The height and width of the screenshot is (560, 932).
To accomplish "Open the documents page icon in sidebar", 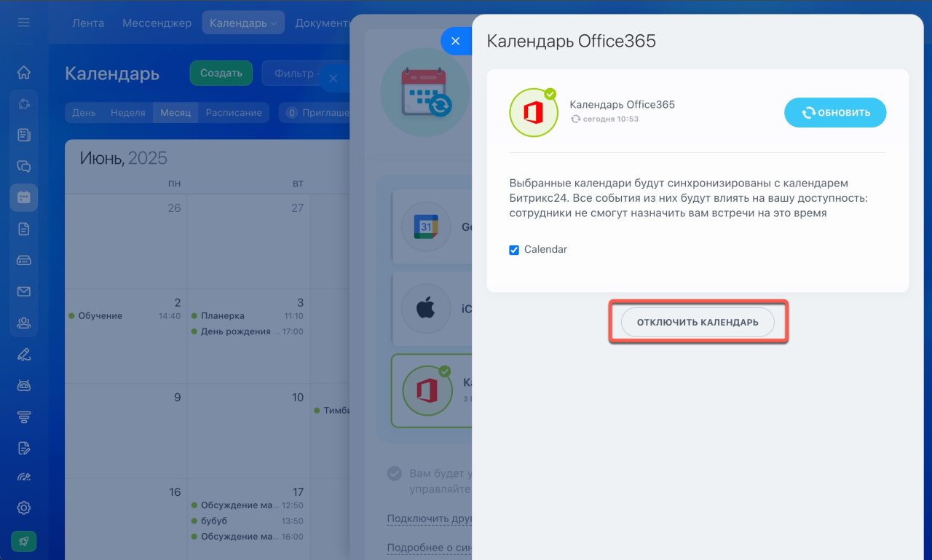I will tap(23, 229).
